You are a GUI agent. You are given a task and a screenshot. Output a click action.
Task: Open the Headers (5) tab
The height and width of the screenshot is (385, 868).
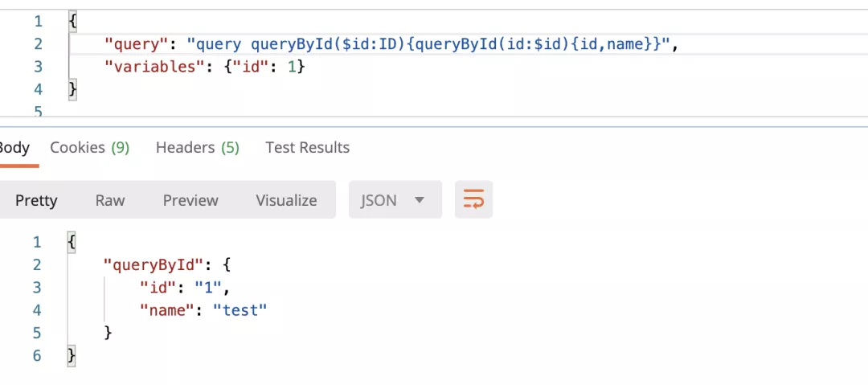(x=197, y=148)
